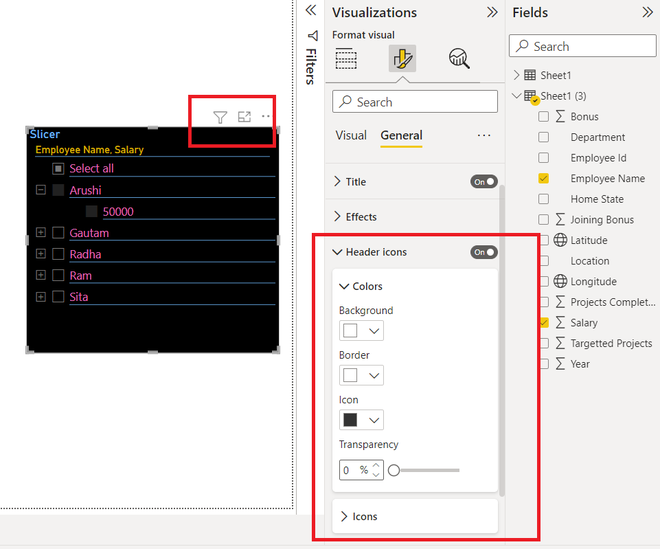Click sigma icon beside Targetted Projects

(x=560, y=343)
